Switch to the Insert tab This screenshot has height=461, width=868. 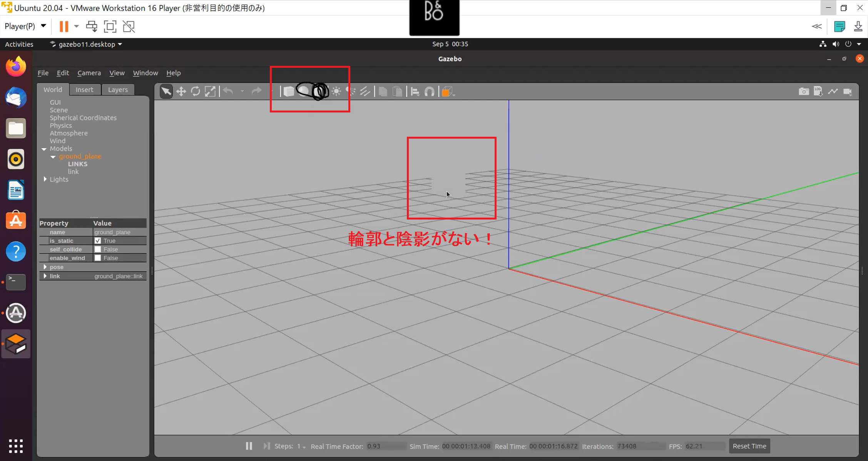point(84,89)
